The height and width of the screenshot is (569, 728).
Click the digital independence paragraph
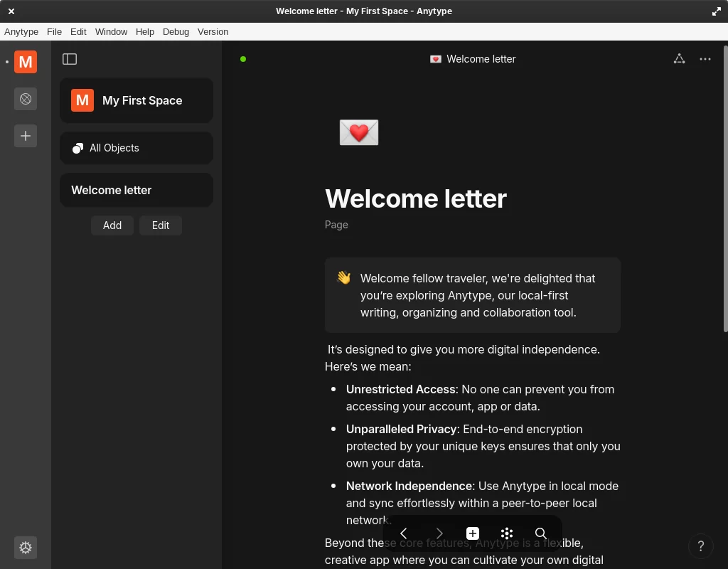462,358
